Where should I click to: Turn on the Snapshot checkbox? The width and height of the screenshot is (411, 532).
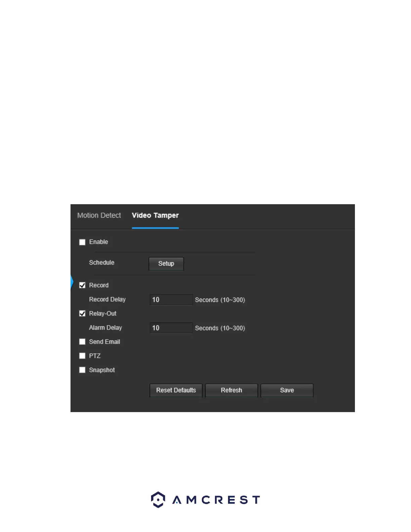pos(82,370)
